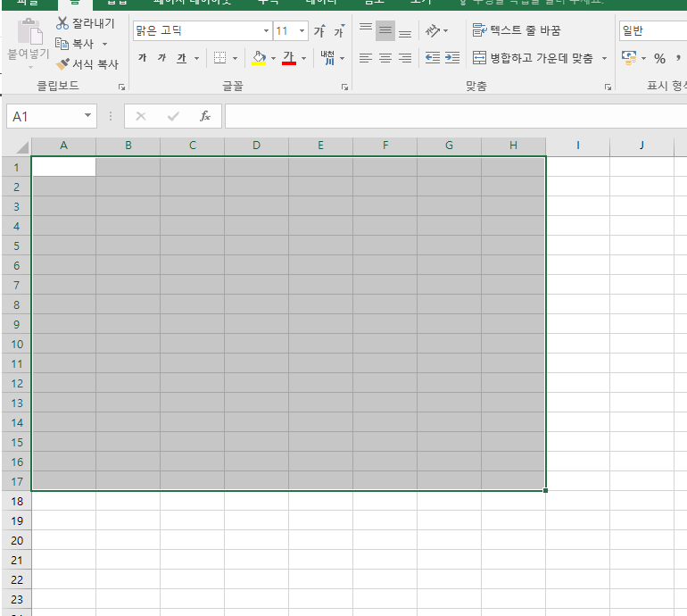
Task: Click the decrease indent button
Action: tap(433, 58)
